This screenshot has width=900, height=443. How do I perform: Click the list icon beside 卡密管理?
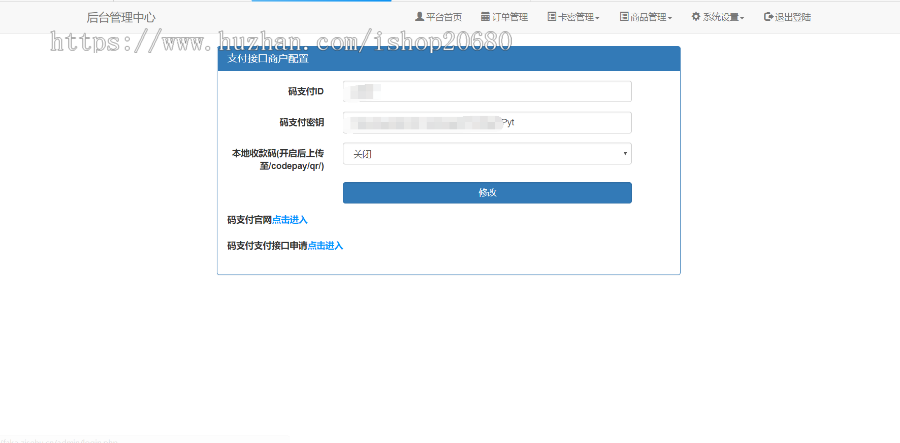coord(552,17)
